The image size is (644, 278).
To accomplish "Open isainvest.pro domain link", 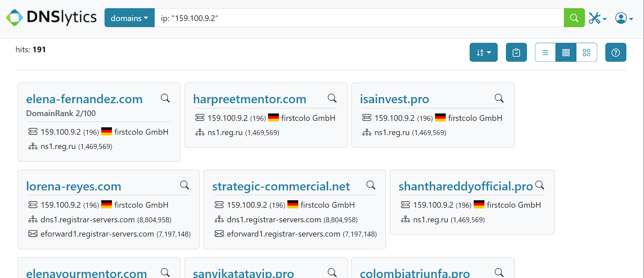I will (x=394, y=99).
